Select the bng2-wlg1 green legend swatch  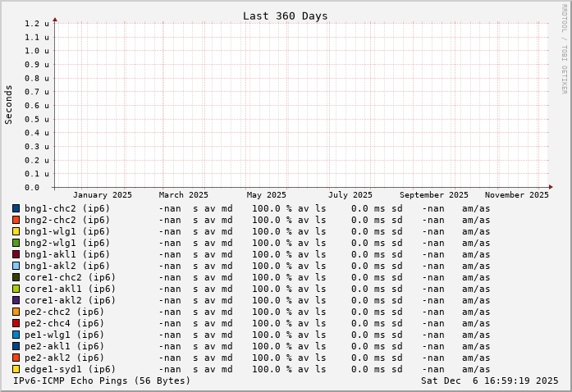[16, 243]
